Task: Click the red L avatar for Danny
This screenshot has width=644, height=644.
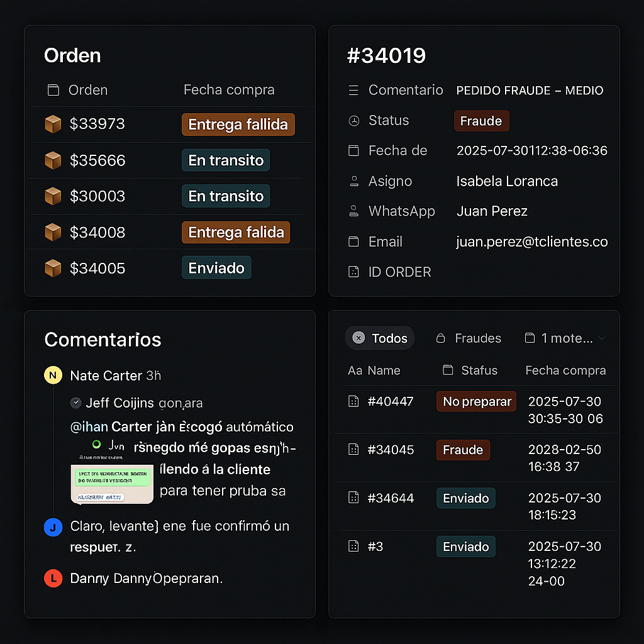Action: coord(53,578)
